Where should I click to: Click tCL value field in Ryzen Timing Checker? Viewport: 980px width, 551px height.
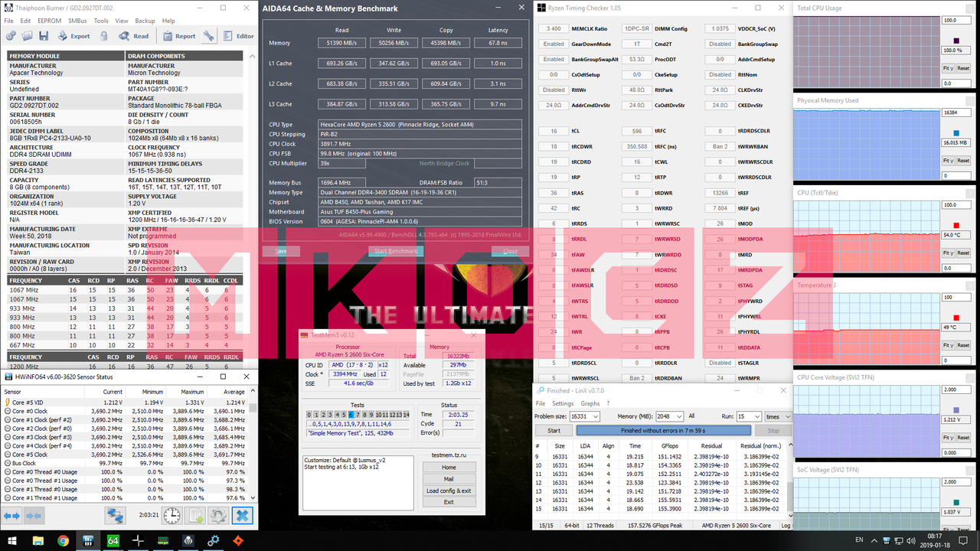[x=554, y=131]
